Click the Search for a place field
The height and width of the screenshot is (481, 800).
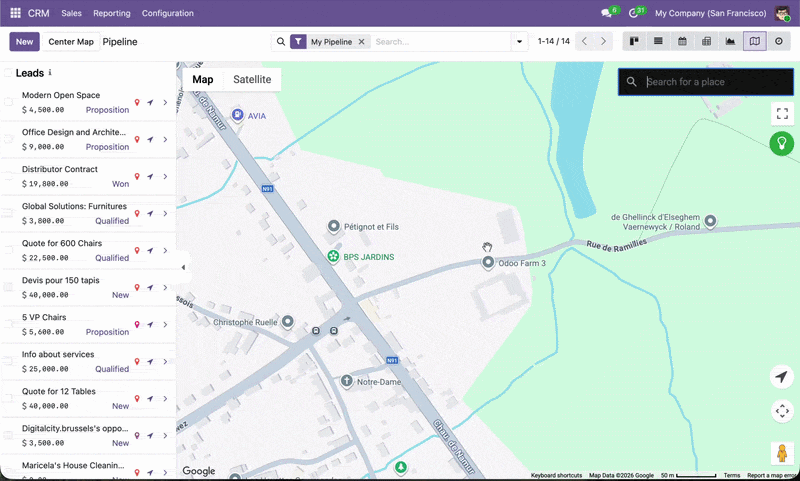coord(706,82)
